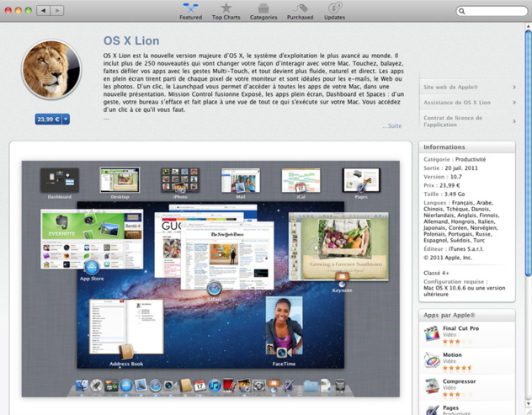The width and height of the screenshot is (532, 415).
Task: Click iTunes icon in the screenshot dock
Action: coord(215,386)
